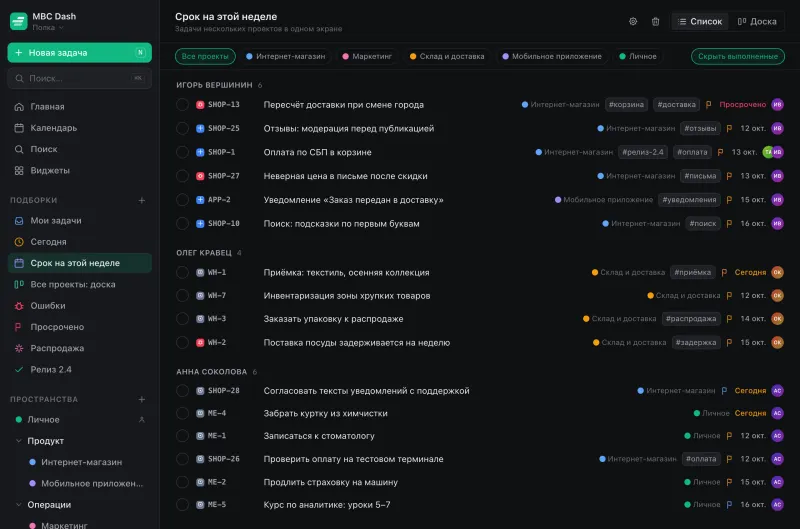Viewport: 800px width, 529px height.
Task: Filter by Склад и доставка chip
Action: 447,56
